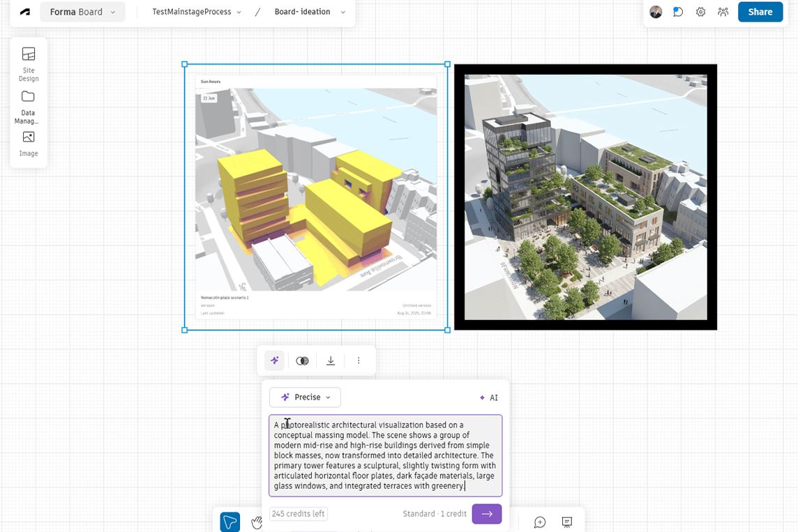
Task: Open the Forma Board dropdown
Action: (82, 12)
